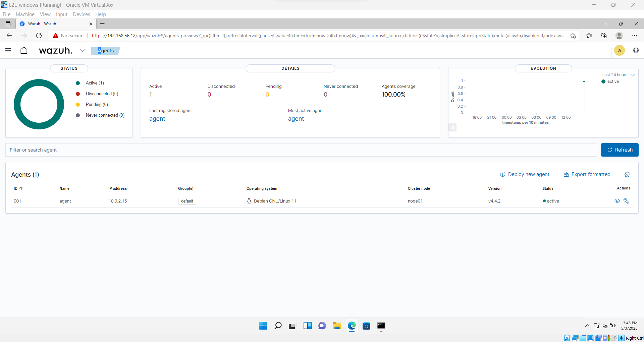Expand the Wazuh modules dropdown chevron
This screenshot has width=644, height=342.
[x=83, y=51]
